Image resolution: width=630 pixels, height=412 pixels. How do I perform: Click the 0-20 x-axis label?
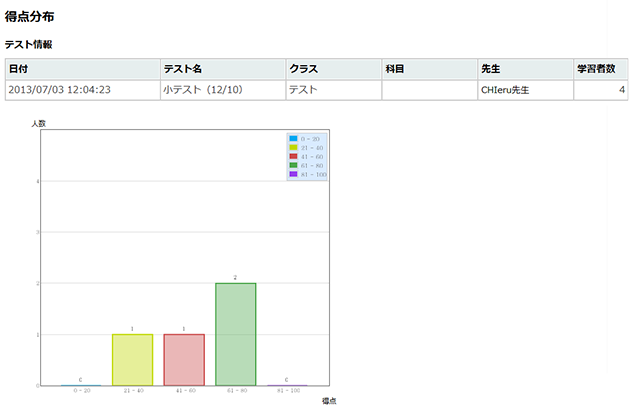tap(81, 391)
